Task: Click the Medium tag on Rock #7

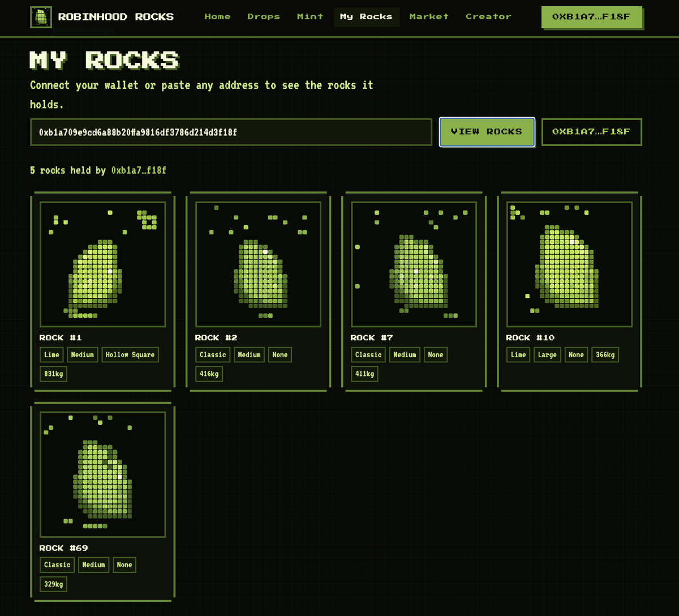Action: (x=405, y=355)
